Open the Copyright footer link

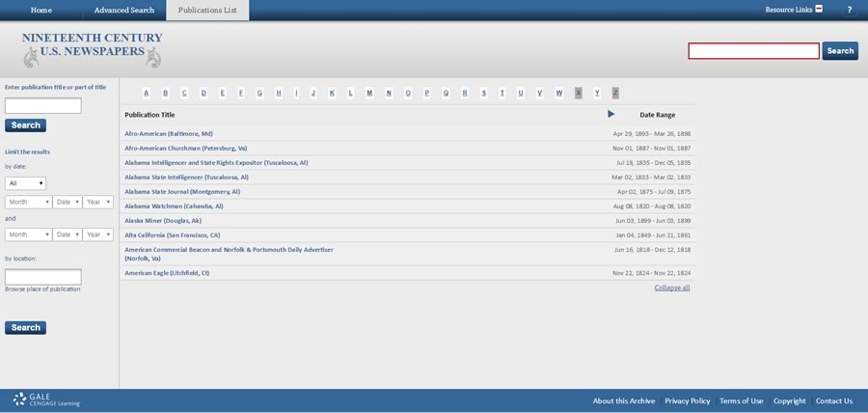pyautogui.click(x=789, y=400)
